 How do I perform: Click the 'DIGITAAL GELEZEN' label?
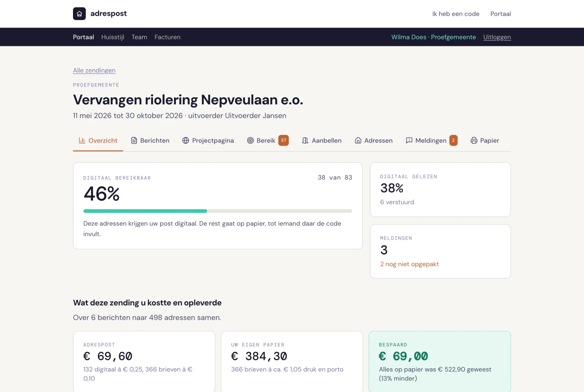point(409,176)
